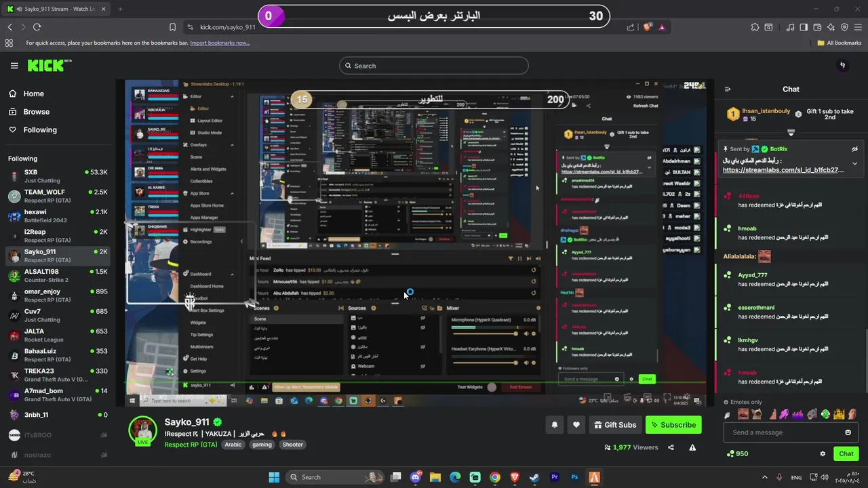The height and width of the screenshot is (488, 868).
Task: Click Import bookmarks now link
Action: pyautogui.click(x=220, y=43)
